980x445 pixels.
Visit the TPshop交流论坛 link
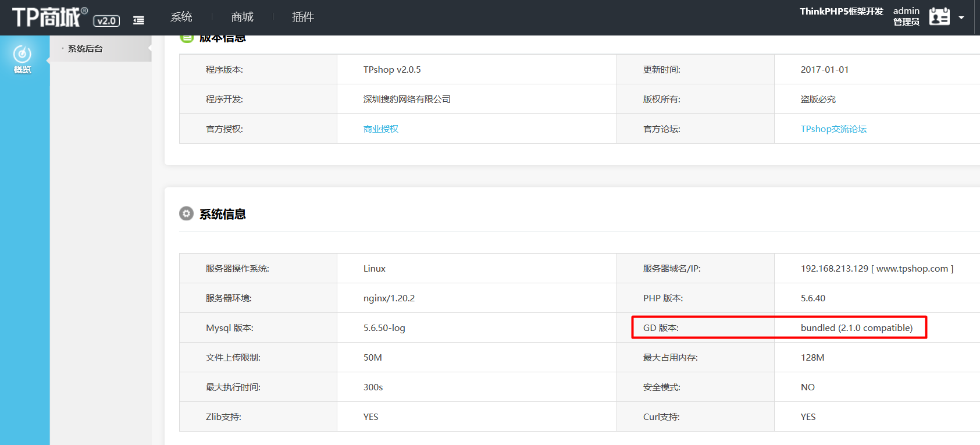click(x=833, y=129)
